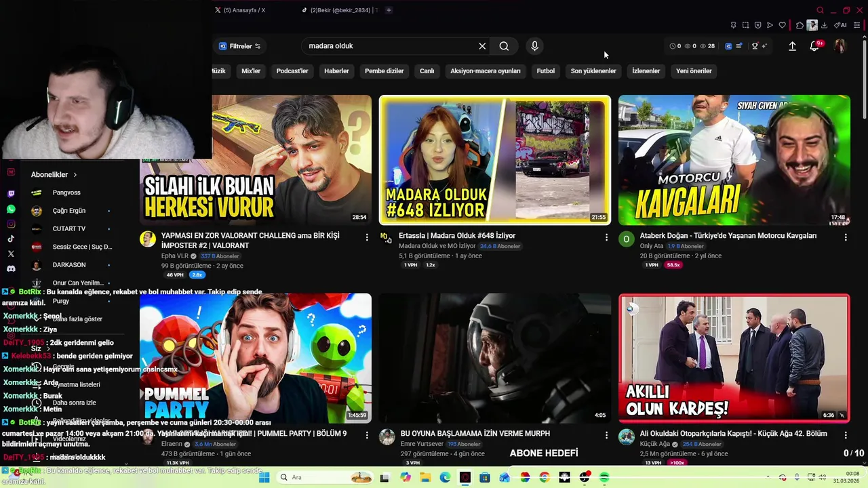Click the search magnifier button
This screenshot has width=868, height=488.
(x=504, y=46)
